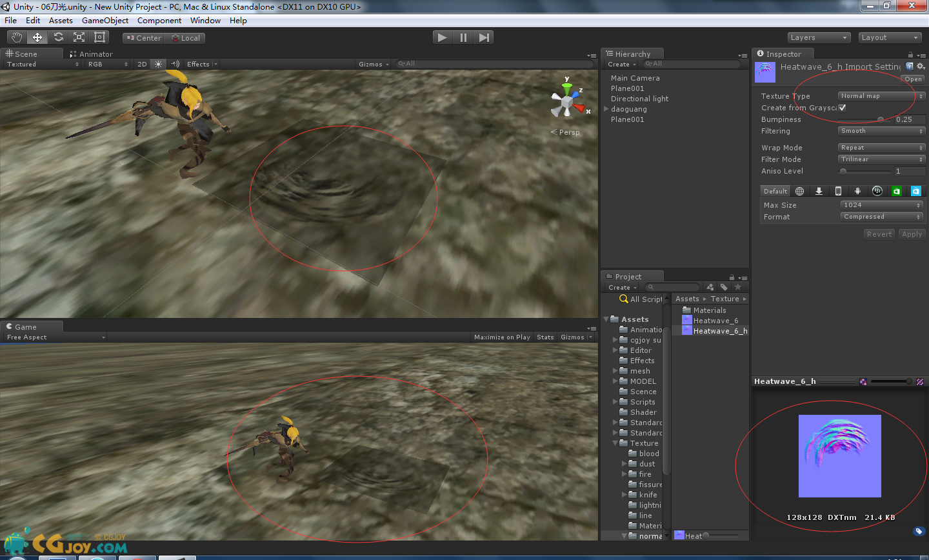Select Standalone platform override tab
The width and height of the screenshot is (929, 560).
coord(819,191)
